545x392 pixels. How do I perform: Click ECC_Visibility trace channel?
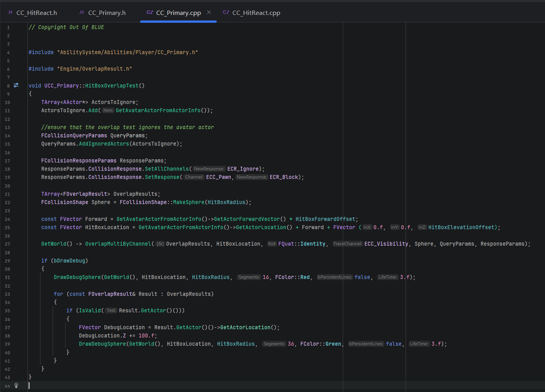(x=386, y=244)
